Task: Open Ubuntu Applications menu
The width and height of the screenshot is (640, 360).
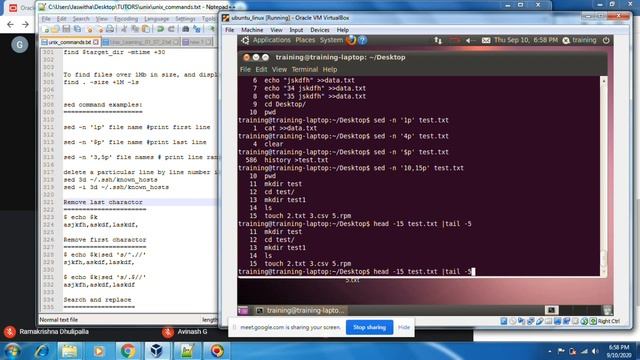Action: coord(271,40)
